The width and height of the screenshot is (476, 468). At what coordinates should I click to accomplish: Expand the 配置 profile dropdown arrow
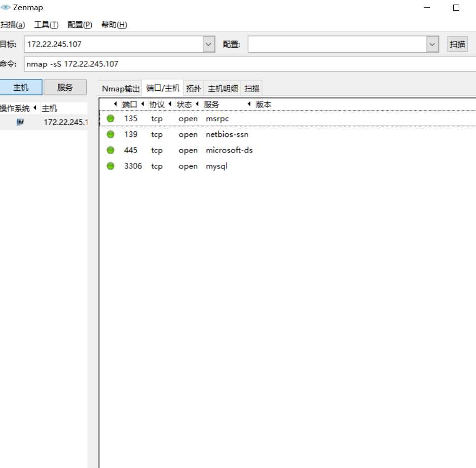coord(432,44)
